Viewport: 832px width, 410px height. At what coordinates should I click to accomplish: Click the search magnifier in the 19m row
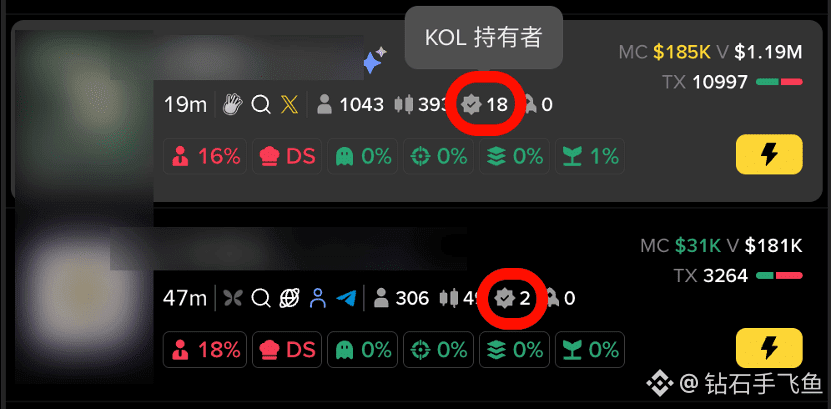261,104
